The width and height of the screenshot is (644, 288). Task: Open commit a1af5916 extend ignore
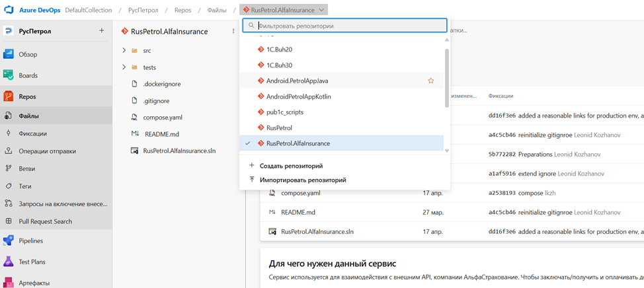point(502,174)
